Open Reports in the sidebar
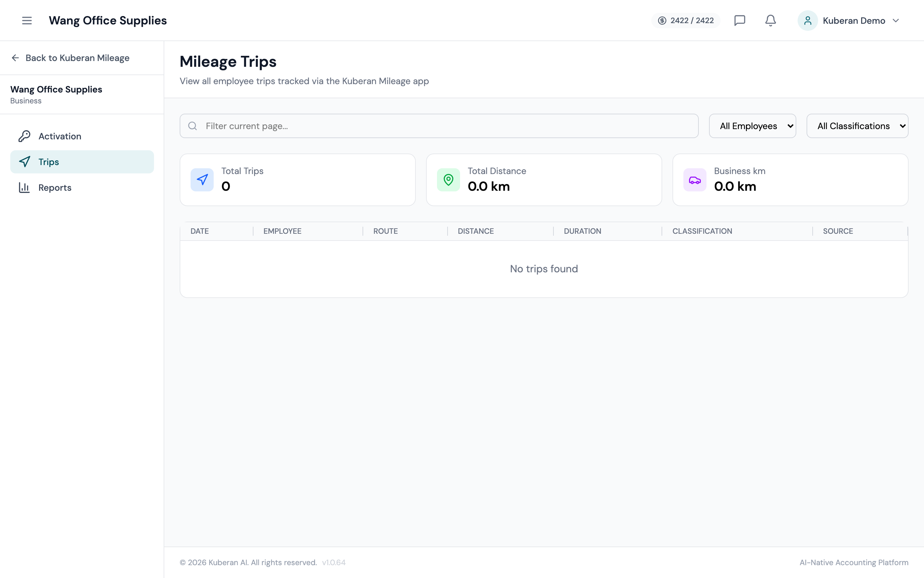924x578 pixels. pos(82,187)
